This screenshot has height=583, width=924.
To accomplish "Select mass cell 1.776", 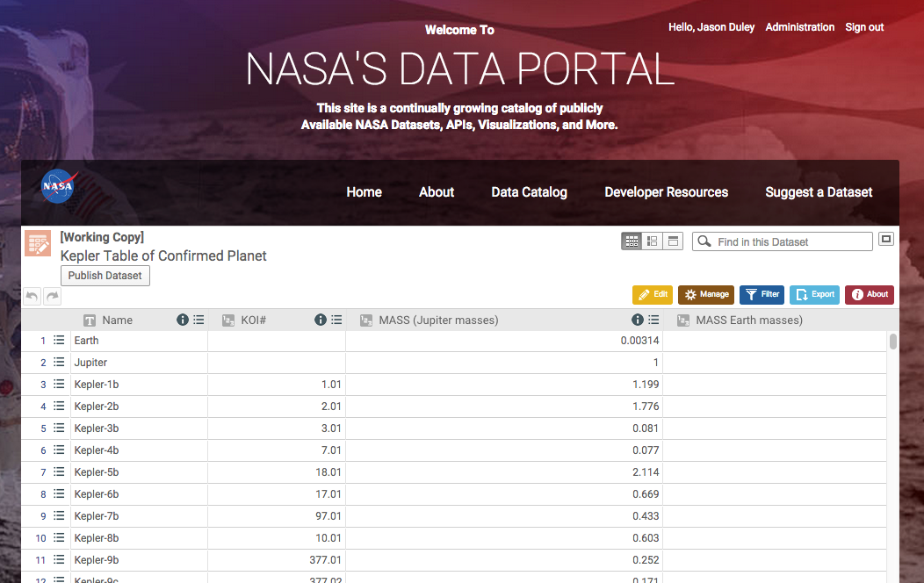I will [x=504, y=407].
